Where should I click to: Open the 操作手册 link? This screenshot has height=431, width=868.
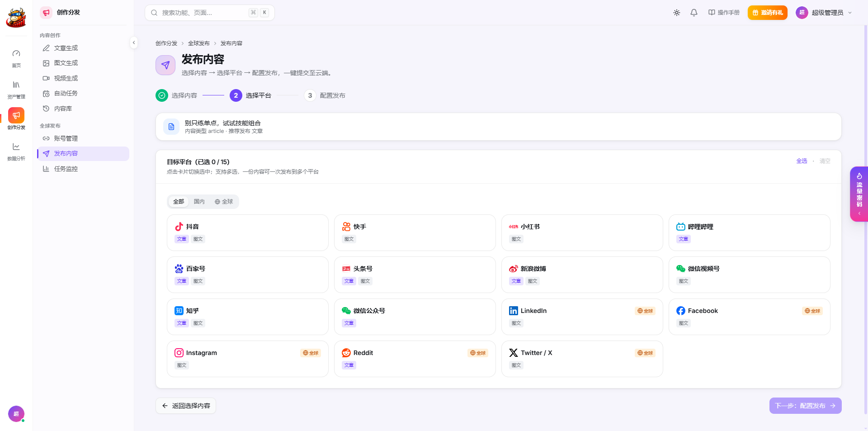pos(724,13)
